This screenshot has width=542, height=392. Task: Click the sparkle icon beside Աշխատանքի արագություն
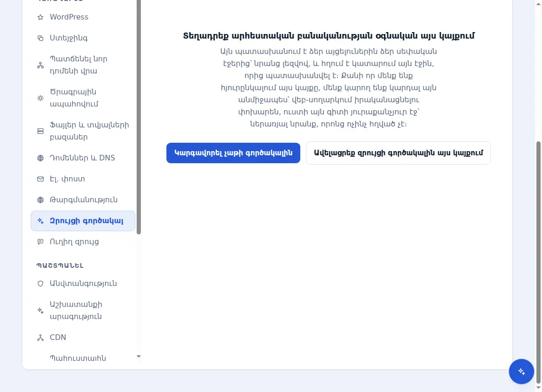point(40,311)
